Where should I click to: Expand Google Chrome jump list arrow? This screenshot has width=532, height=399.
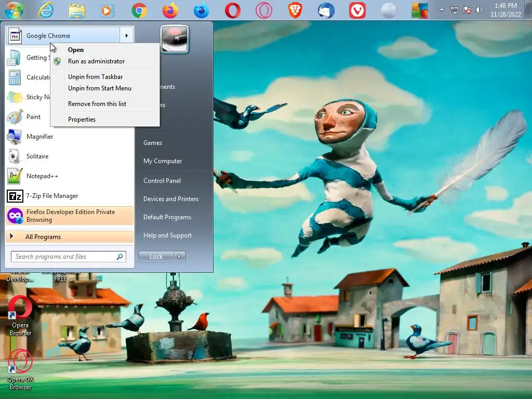click(x=127, y=36)
